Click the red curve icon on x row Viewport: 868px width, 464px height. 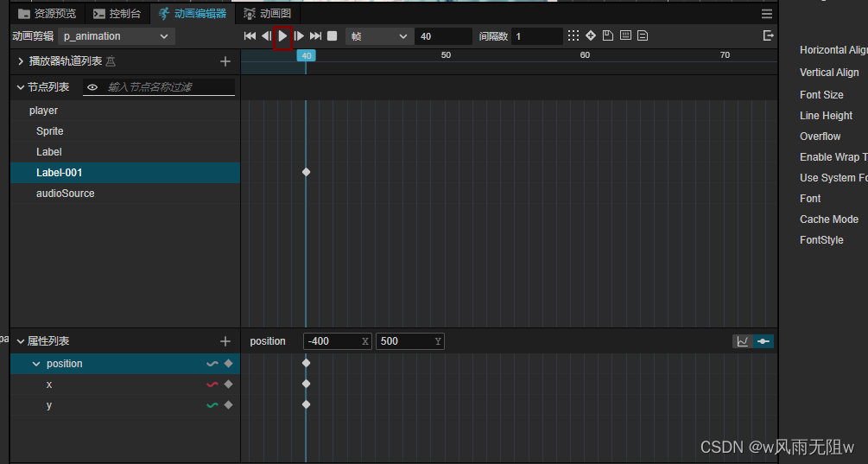[212, 385]
